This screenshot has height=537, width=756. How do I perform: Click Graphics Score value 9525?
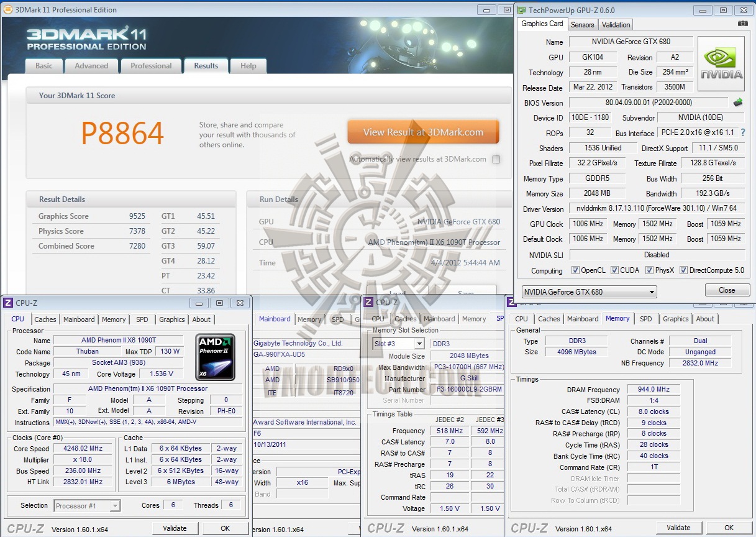pos(137,216)
